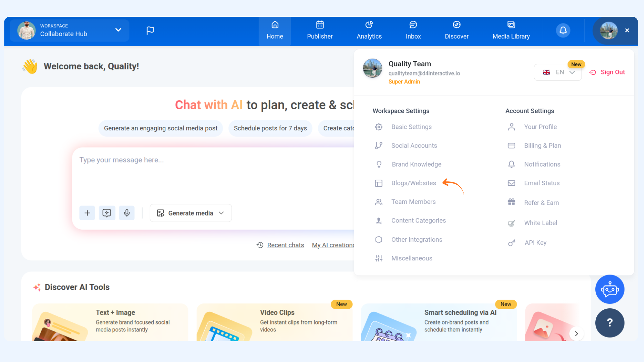
Task: Click the microphone voice input icon
Action: tap(127, 213)
